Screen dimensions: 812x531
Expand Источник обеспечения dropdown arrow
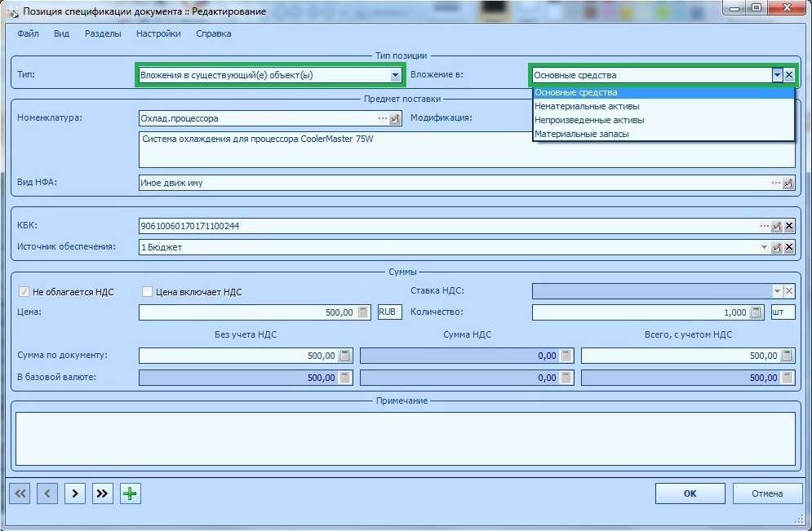(765, 247)
